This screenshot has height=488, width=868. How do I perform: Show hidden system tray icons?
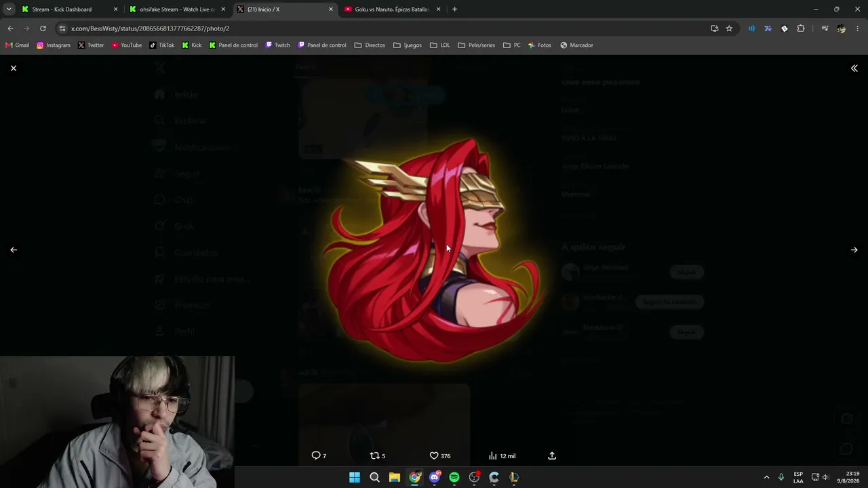767,477
